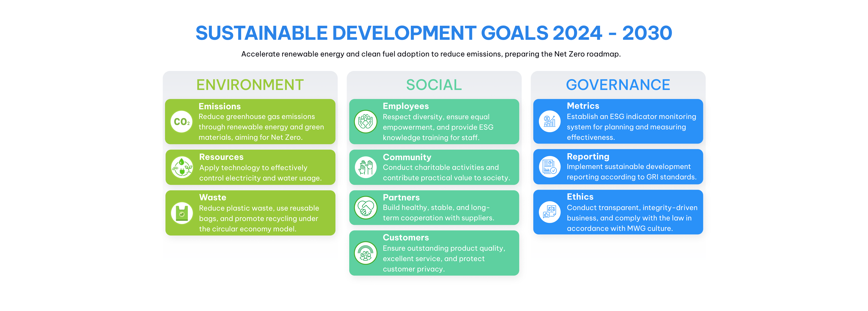
Task: Click the Customers group icon
Action: pos(365,253)
